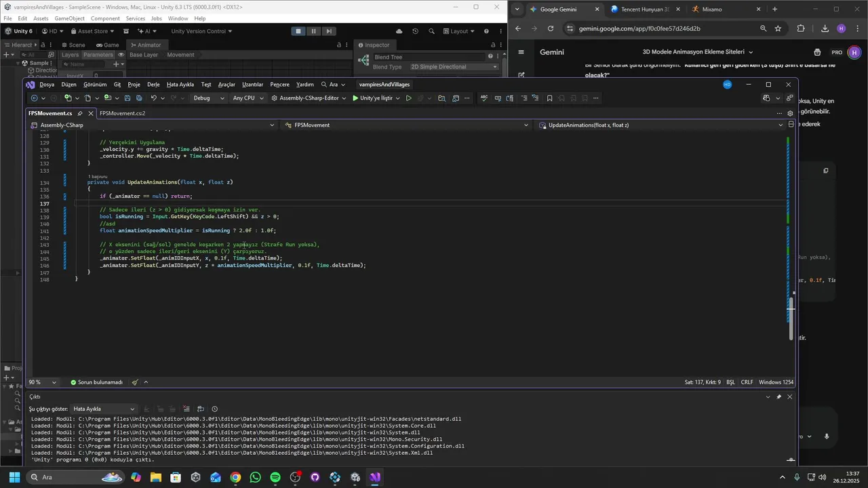Select the Layers toggle in Animator
Image resolution: width=868 pixels, height=488 pixels.
click(x=70, y=55)
